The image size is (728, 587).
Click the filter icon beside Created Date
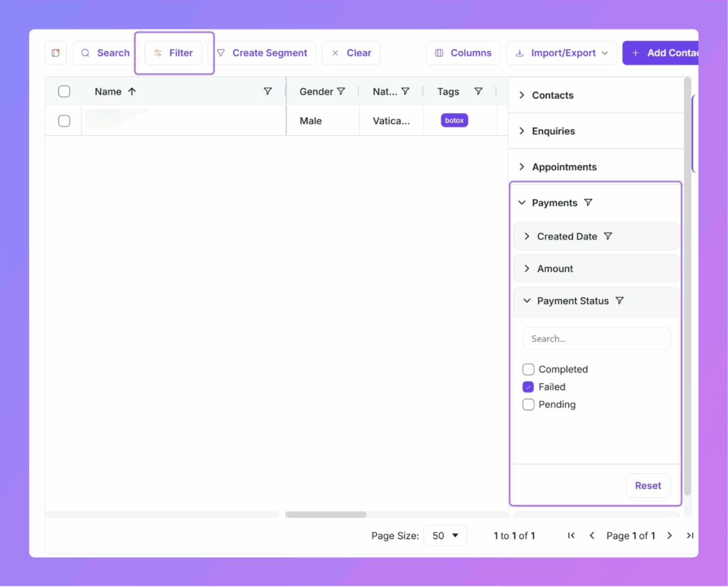pyautogui.click(x=609, y=236)
